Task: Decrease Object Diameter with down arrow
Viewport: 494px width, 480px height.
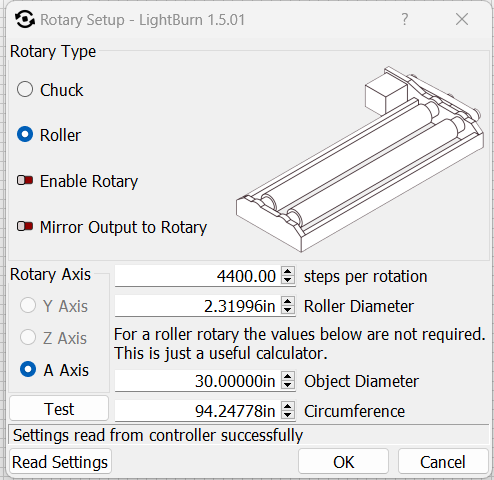Action: [288, 385]
